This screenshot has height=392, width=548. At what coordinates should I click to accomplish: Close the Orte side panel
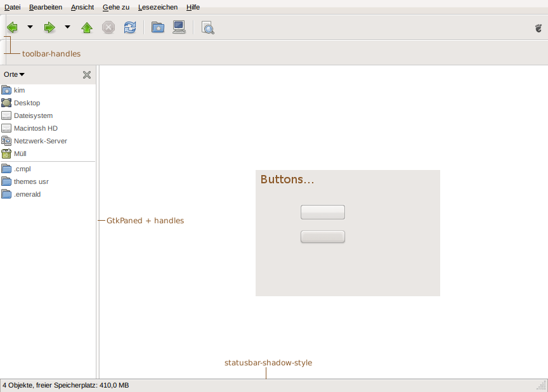point(87,75)
